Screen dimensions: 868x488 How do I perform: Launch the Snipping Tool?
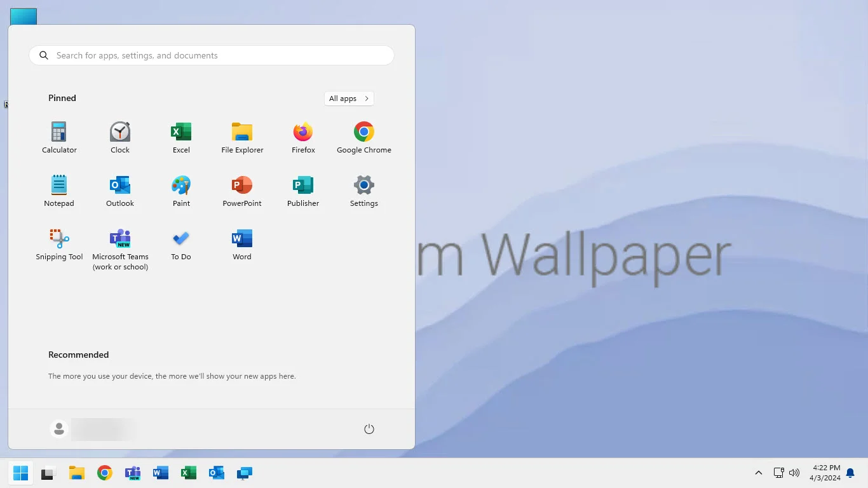[x=59, y=244]
